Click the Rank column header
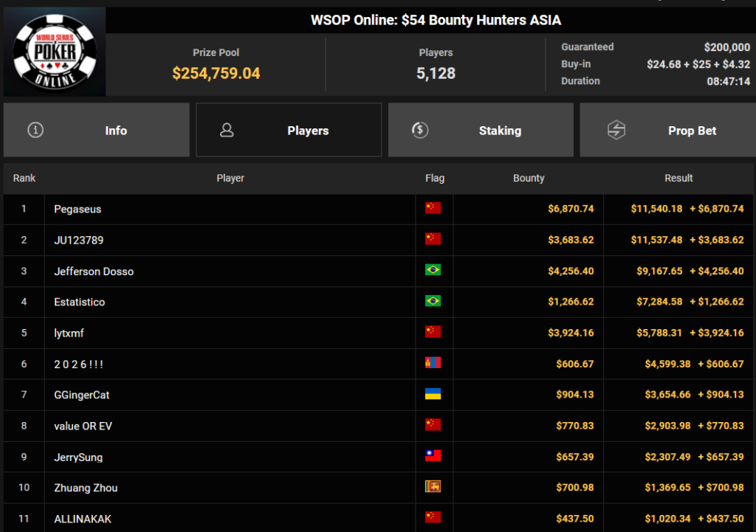This screenshot has height=532, width=756. pos(24,179)
